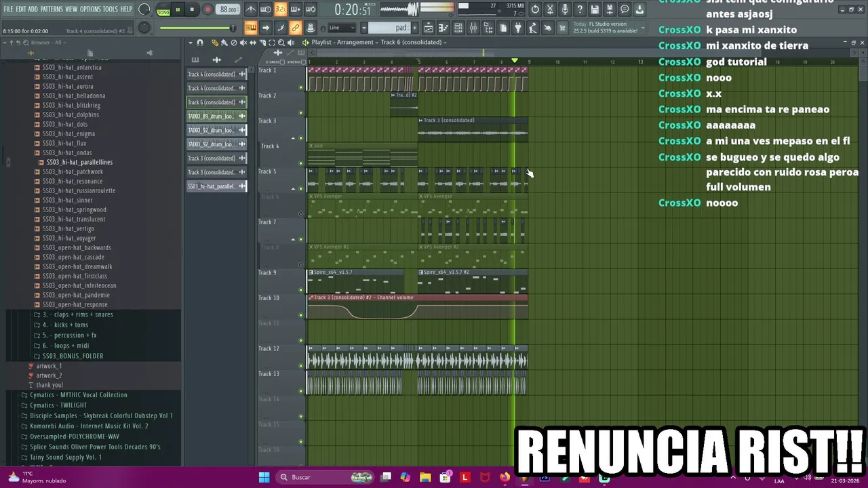
Task: Open the Channel rack view button
Action: click(x=458, y=28)
